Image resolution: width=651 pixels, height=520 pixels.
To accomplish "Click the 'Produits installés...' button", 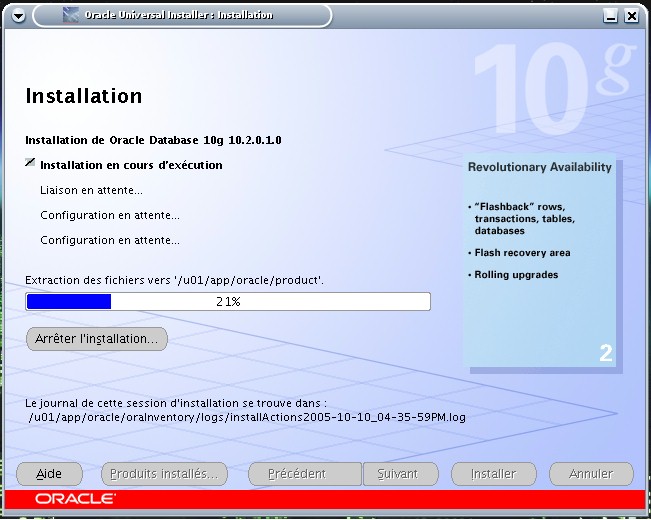I will [164, 474].
